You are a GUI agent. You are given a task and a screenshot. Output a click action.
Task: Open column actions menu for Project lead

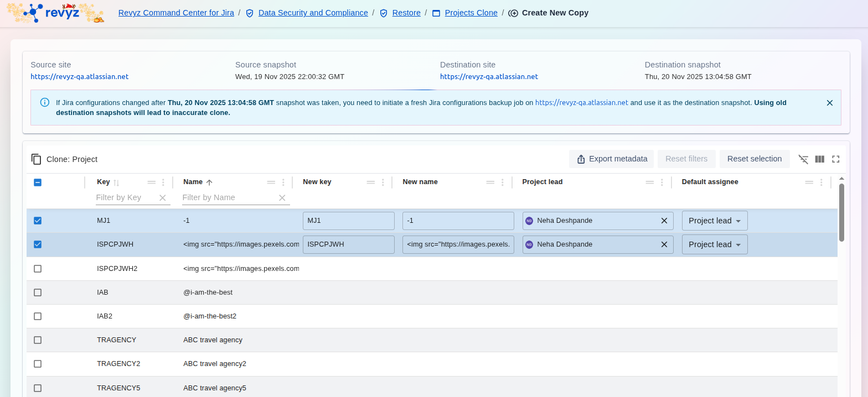click(662, 182)
